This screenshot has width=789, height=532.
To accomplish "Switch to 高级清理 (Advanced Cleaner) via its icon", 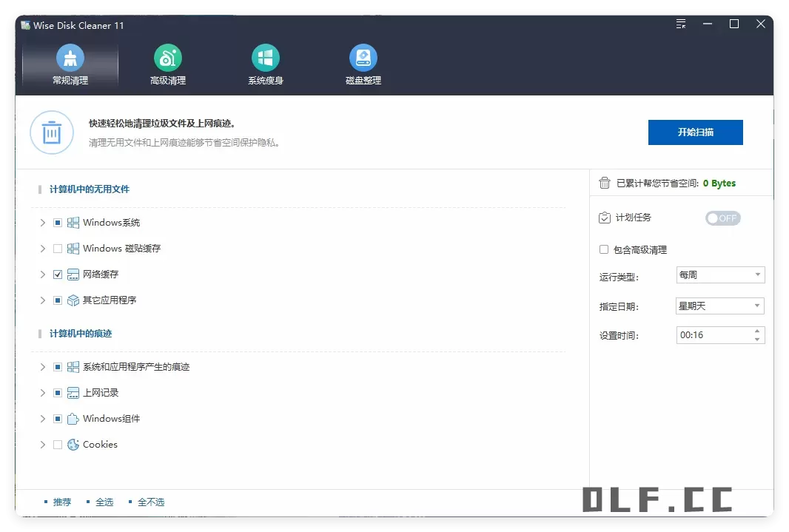I will point(167,56).
